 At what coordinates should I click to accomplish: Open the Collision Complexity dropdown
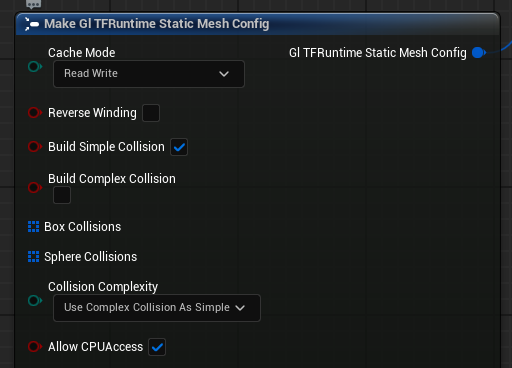coord(157,308)
